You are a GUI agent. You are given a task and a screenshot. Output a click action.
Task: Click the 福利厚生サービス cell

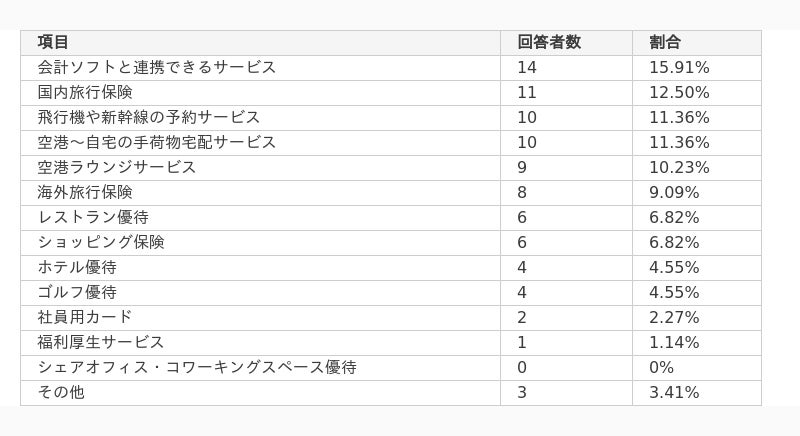(260, 343)
